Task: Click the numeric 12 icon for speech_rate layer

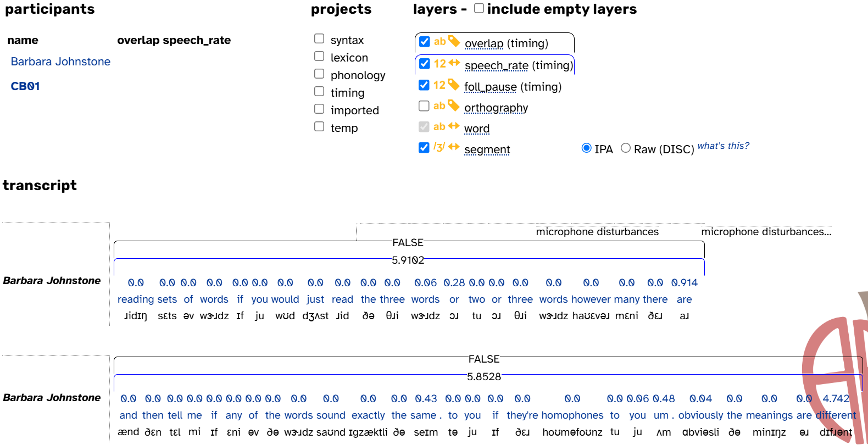Action: coord(439,64)
